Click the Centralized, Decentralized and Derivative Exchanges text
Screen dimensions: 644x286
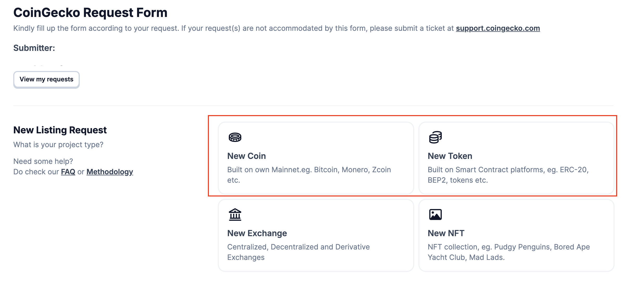pyautogui.click(x=298, y=252)
